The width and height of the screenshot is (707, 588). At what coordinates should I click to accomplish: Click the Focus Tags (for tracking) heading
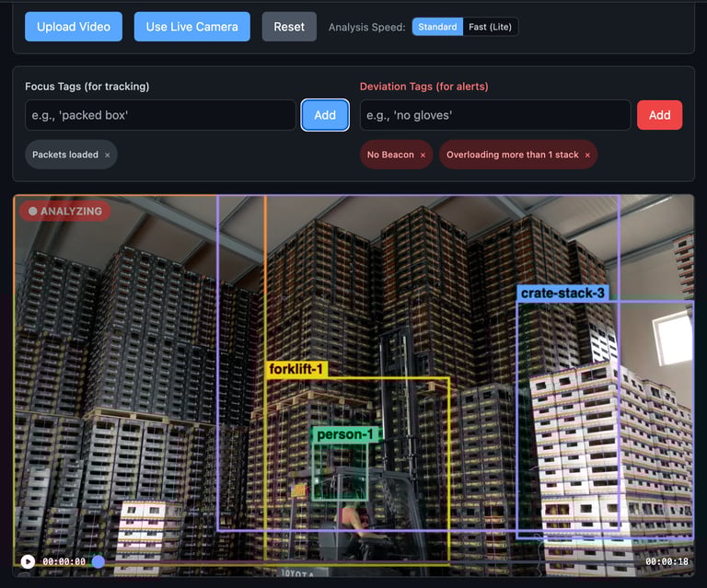(x=87, y=86)
